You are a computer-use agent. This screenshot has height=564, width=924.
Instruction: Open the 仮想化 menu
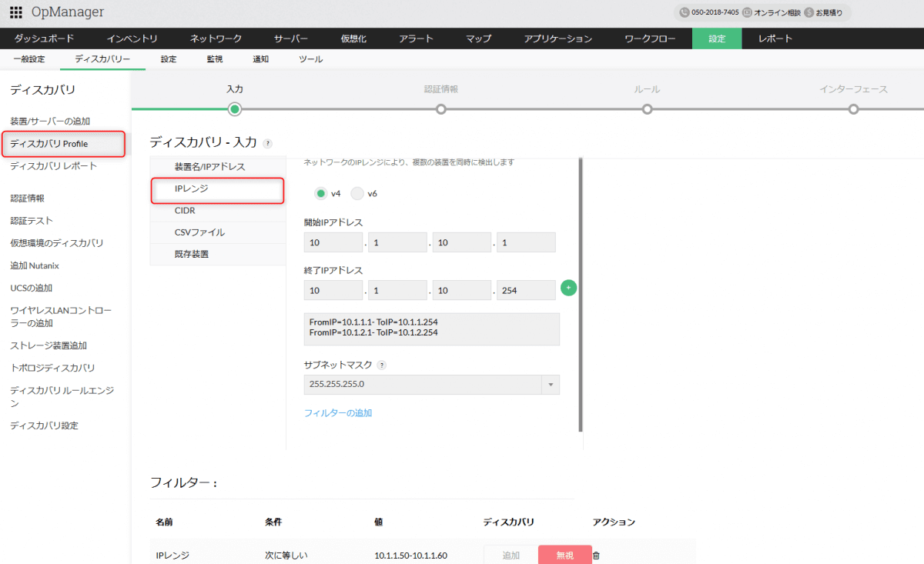353,38
